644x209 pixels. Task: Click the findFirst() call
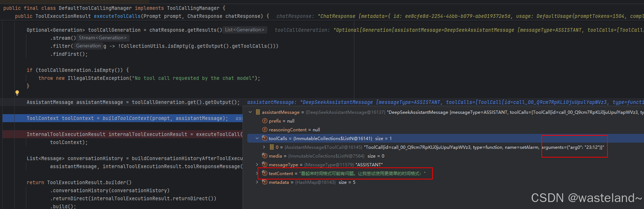point(69,54)
